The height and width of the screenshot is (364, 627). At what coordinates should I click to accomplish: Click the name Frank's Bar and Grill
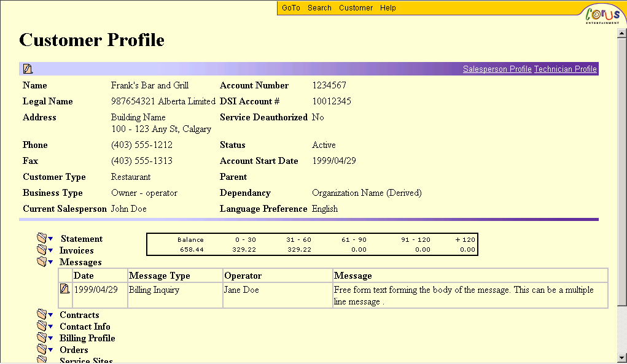pyautogui.click(x=150, y=85)
